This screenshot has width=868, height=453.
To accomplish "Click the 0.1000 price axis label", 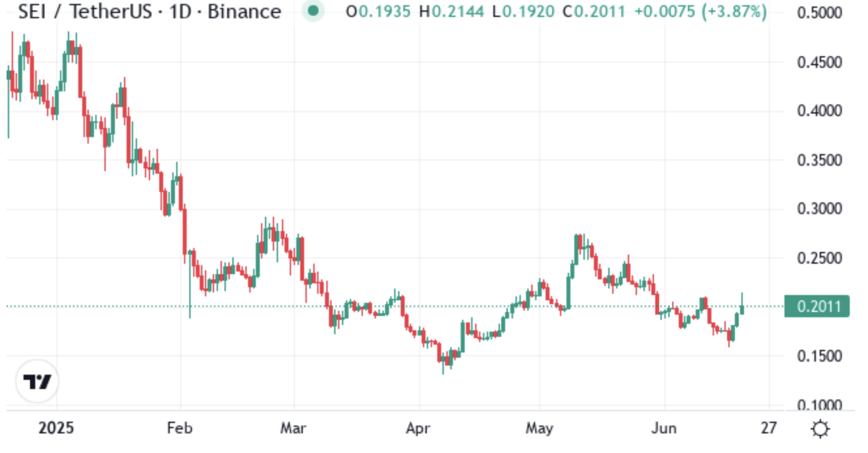I will click(x=820, y=405).
